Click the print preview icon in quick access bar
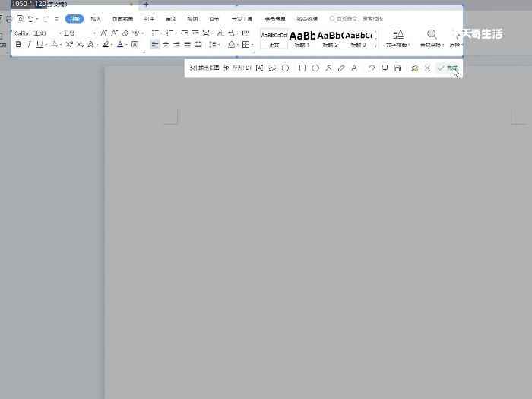The image size is (532, 399). tap(21, 19)
